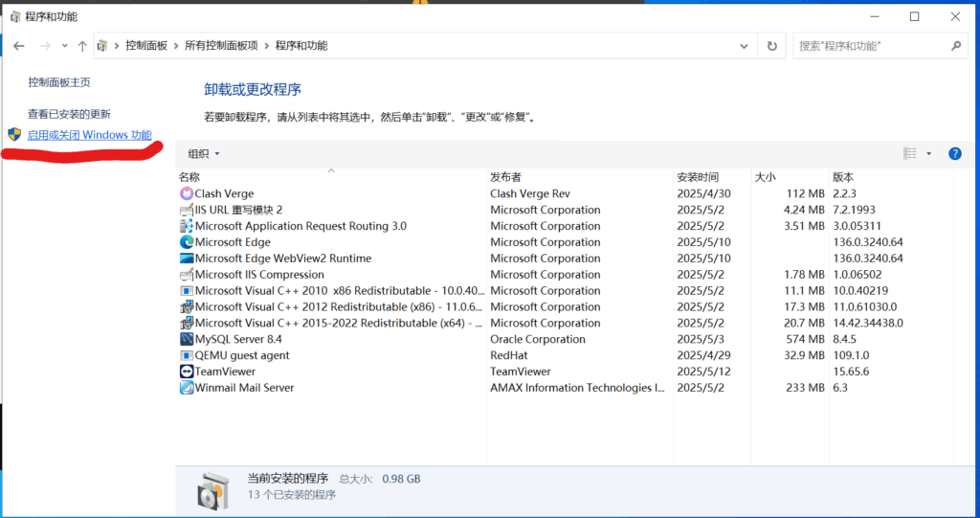This screenshot has height=518, width=980.
Task: Expand the address bar history dropdown
Action: (x=744, y=46)
